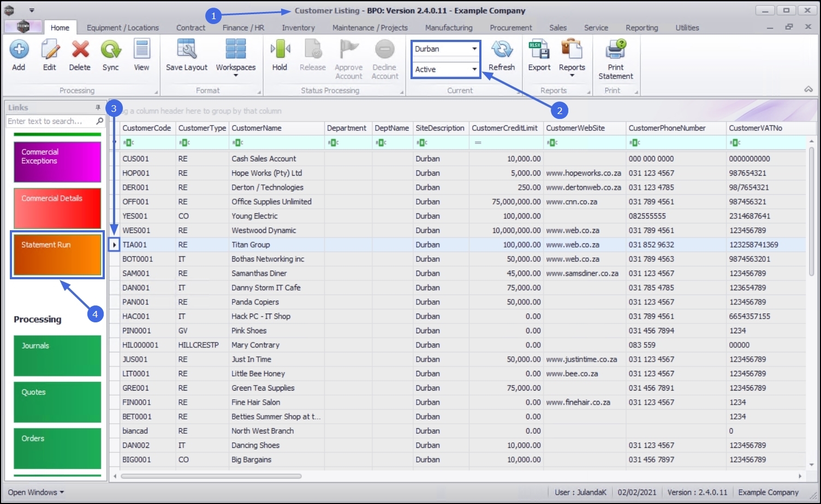The image size is (821, 504).
Task: Open the Reporting tab
Action: click(x=642, y=28)
